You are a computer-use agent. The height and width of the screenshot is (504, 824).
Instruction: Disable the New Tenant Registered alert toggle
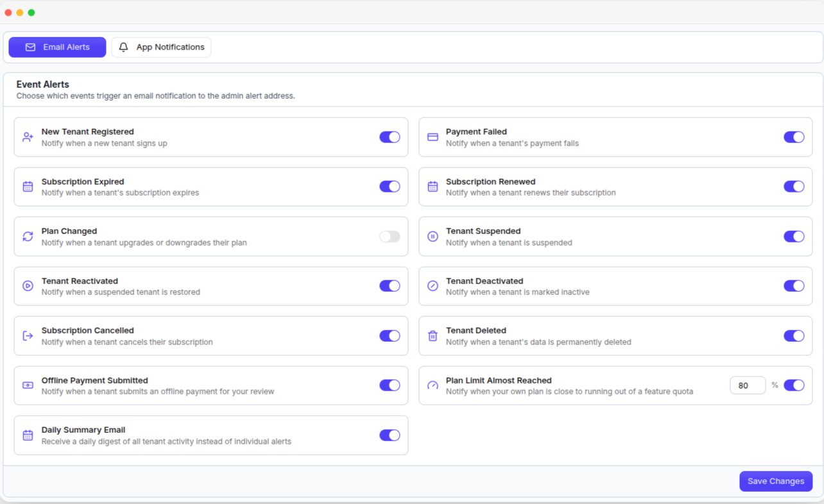390,137
